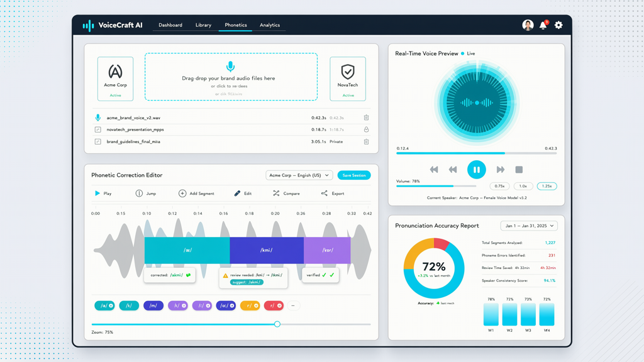Open the user profile avatar menu

click(528, 25)
